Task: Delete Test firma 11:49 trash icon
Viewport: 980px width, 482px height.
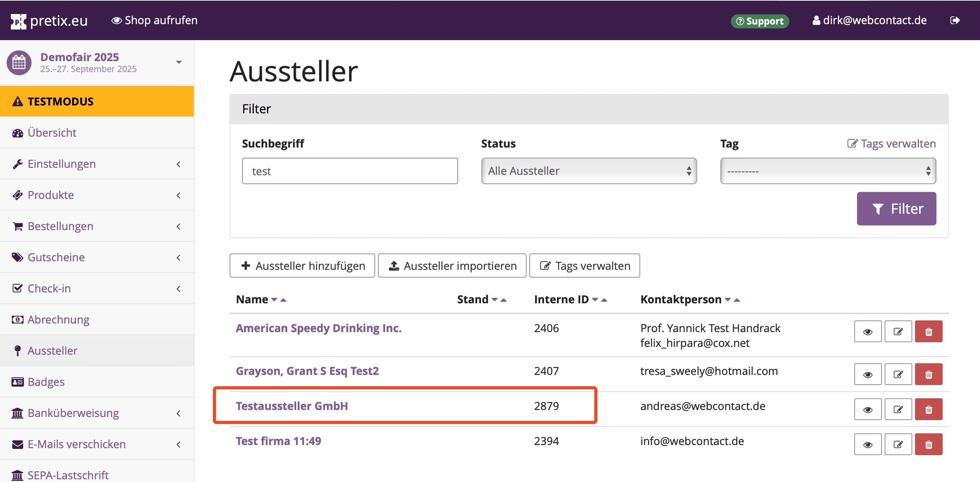Action: (929, 445)
